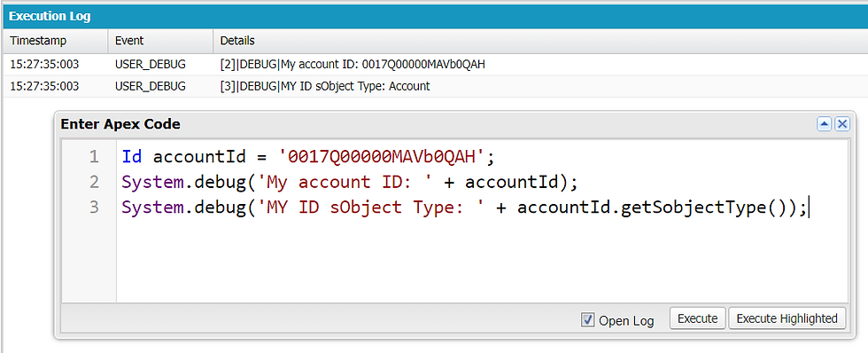Click line number 1 in gutter
Screen dimensions: 868x353
[94, 157]
